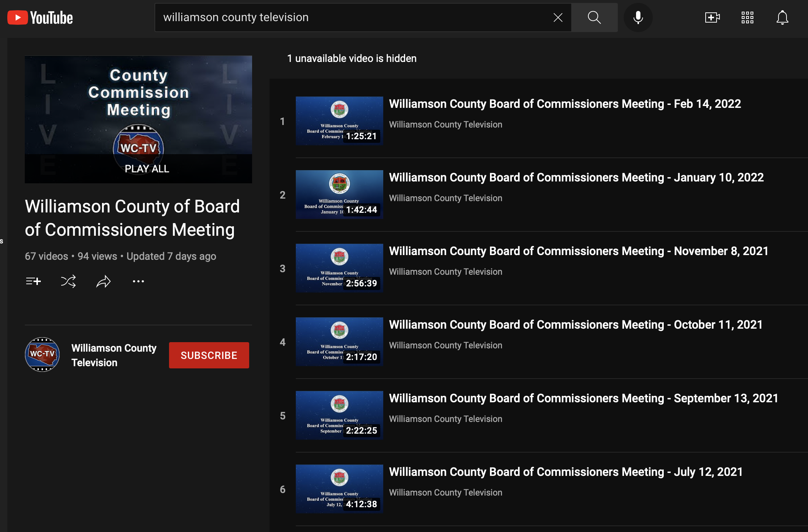The image size is (808, 532).
Task: Open the Create video camera icon
Action: (x=712, y=17)
